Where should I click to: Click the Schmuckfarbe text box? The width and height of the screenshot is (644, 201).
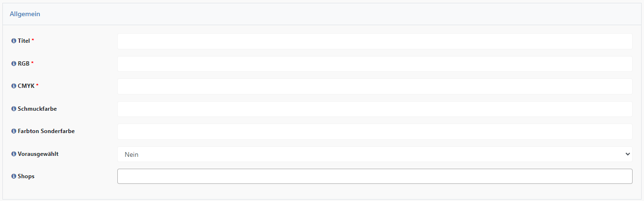click(x=375, y=109)
